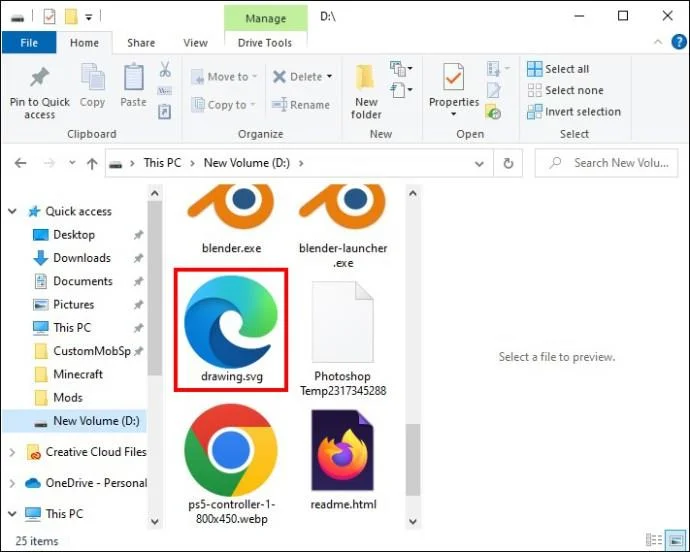690x552 pixels.
Task: Click the Cut scissors icon
Action: click(x=165, y=69)
